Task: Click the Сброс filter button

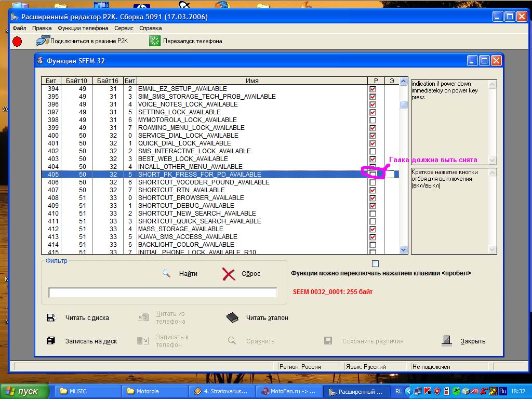Action: tap(242, 274)
